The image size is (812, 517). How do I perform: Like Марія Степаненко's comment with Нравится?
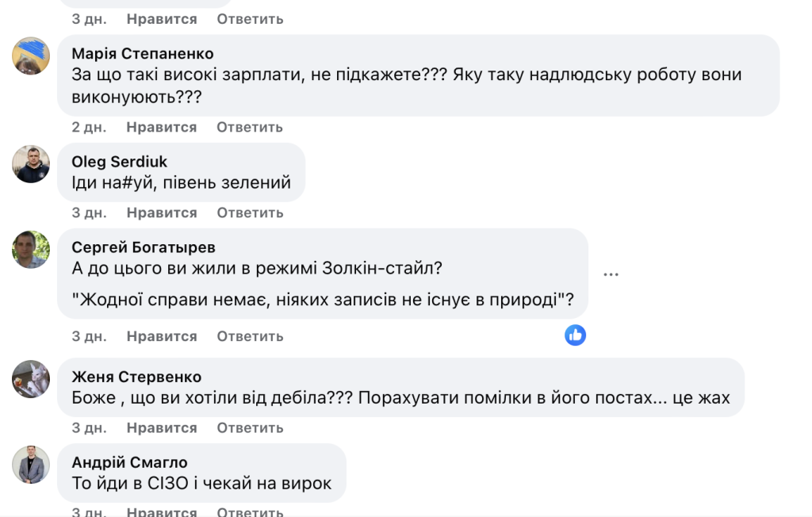(162, 126)
